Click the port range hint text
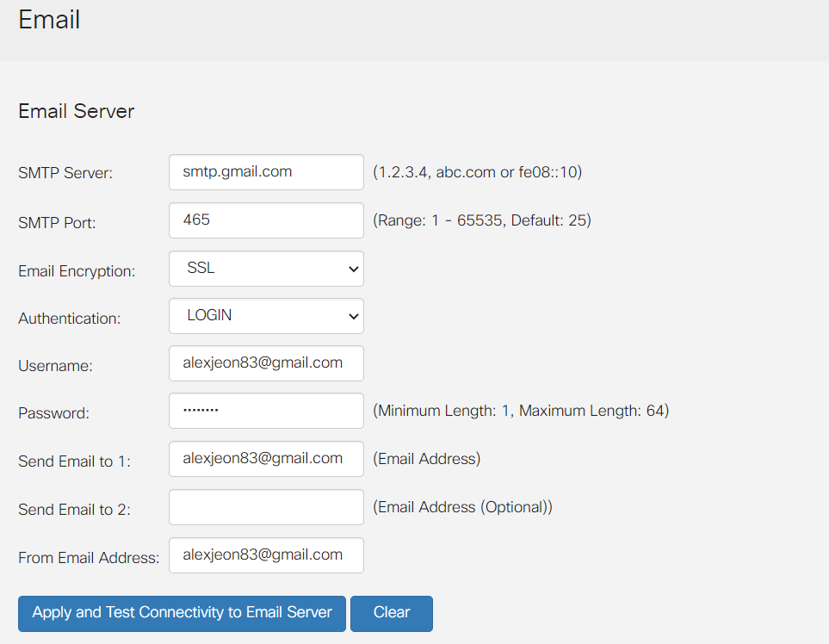 (x=481, y=220)
